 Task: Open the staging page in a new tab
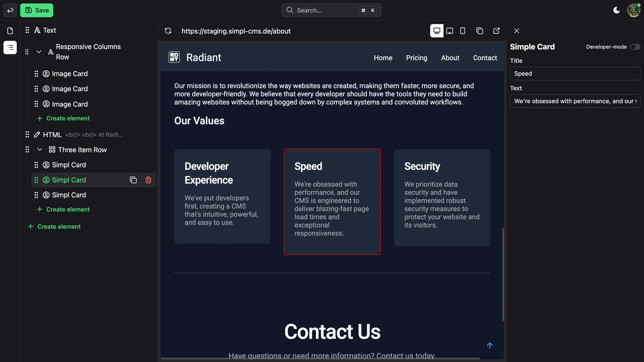[x=497, y=31]
